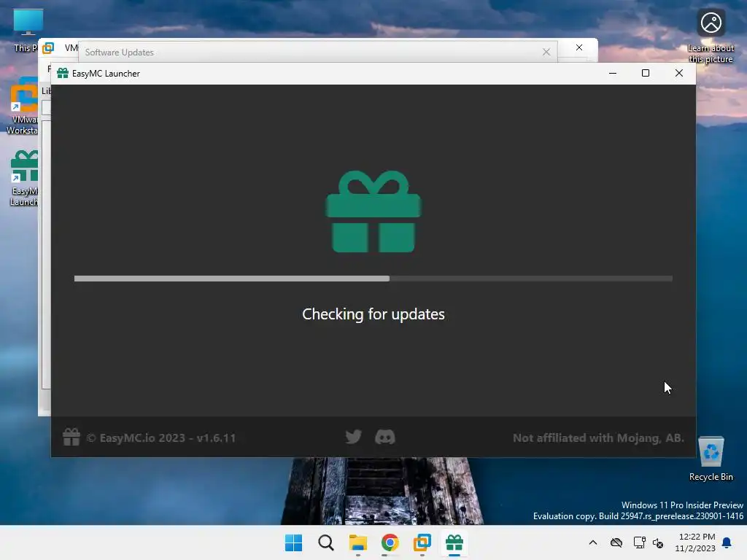This screenshot has width=747, height=560.
Task: Close the EasyMC Launcher window
Action: pyautogui.click(x=679, y=74)
